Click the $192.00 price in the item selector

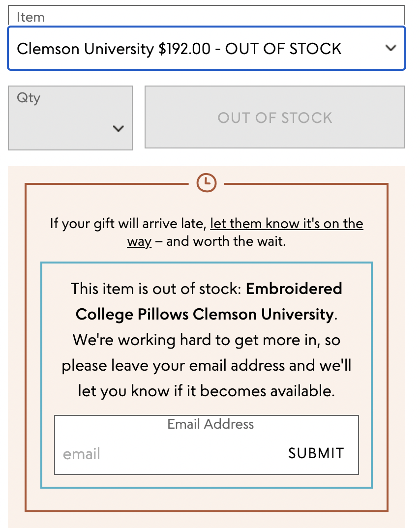[x=184, y=49]
